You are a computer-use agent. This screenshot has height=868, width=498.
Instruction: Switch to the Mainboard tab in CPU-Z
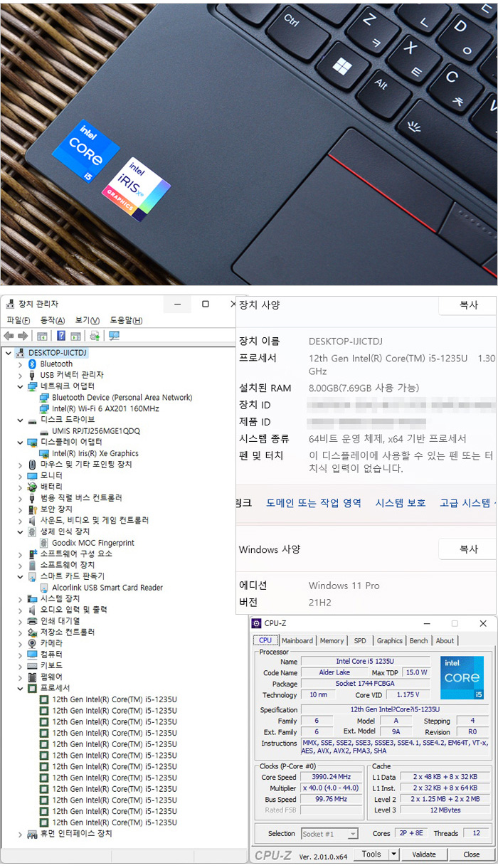[297, 640]
